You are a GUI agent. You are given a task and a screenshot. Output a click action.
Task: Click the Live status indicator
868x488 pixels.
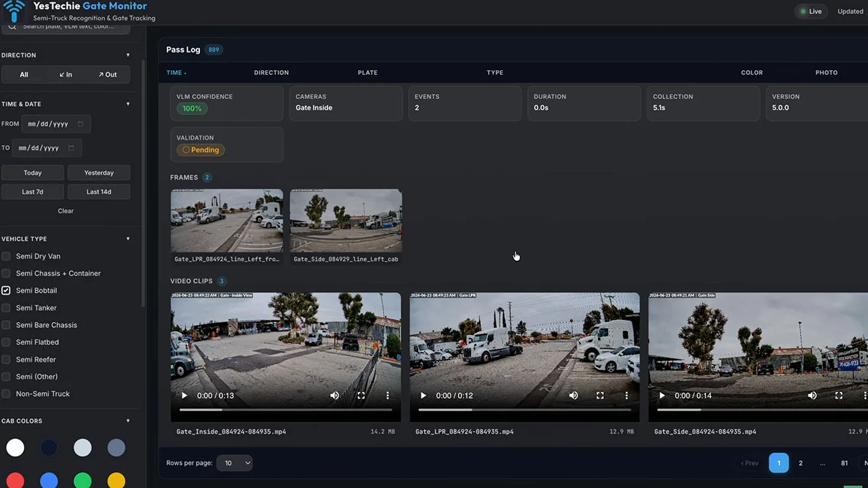pyautogui.click(x=811, y=11)
